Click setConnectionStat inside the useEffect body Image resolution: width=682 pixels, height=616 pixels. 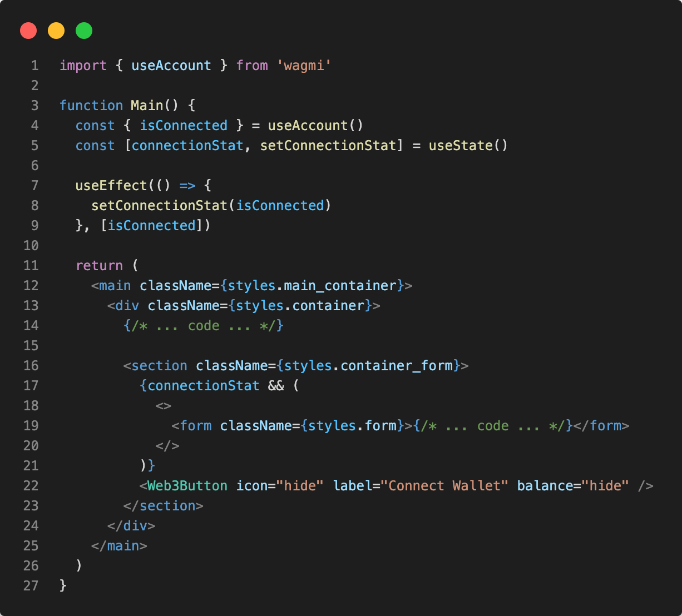[x=159, y=206]
